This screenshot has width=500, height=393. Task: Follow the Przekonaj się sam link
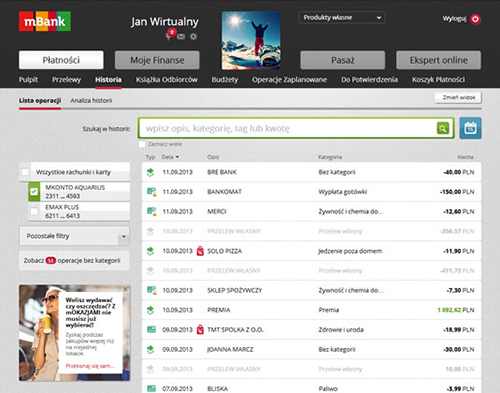(x=90, y=366)
